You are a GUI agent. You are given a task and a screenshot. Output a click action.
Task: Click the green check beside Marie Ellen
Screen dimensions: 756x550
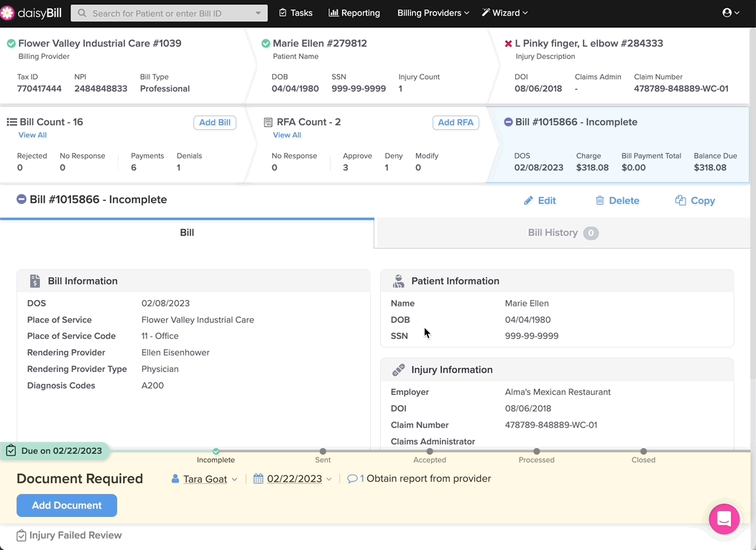266,43
